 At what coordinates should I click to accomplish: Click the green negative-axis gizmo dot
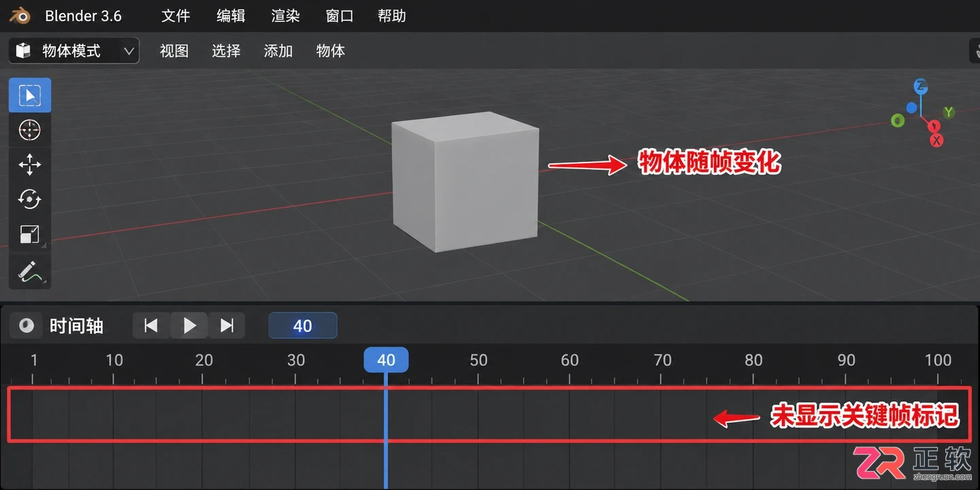point(898,120)
